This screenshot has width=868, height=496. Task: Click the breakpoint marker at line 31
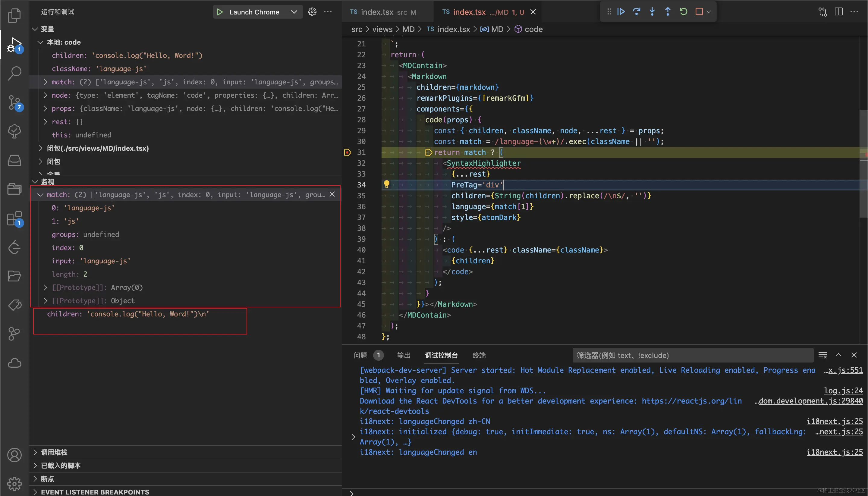(348, 152)
